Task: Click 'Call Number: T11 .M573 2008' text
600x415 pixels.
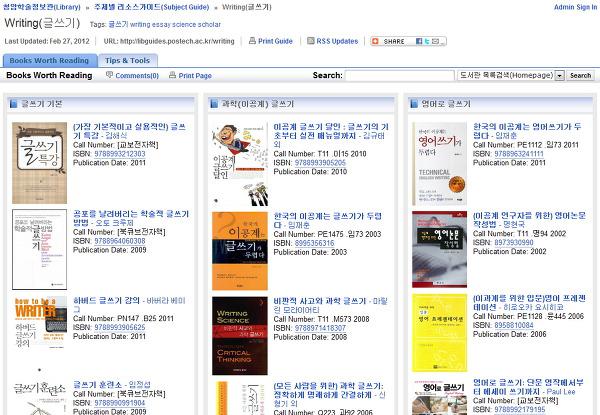Action: [321, 319]
